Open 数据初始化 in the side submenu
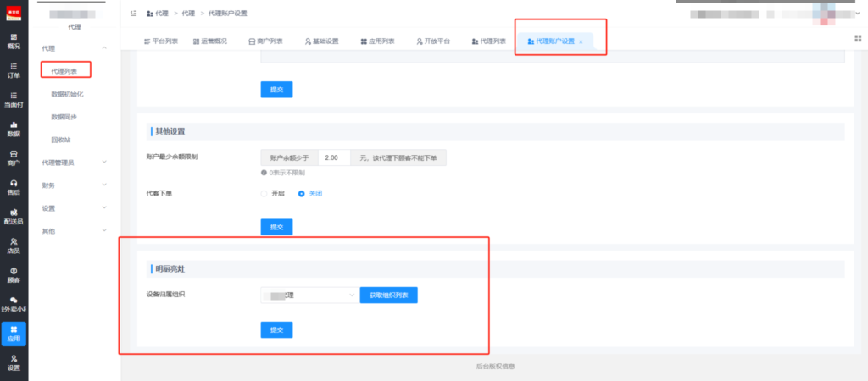The width and height of the screenshot is (868, 381). coord(67,95)
